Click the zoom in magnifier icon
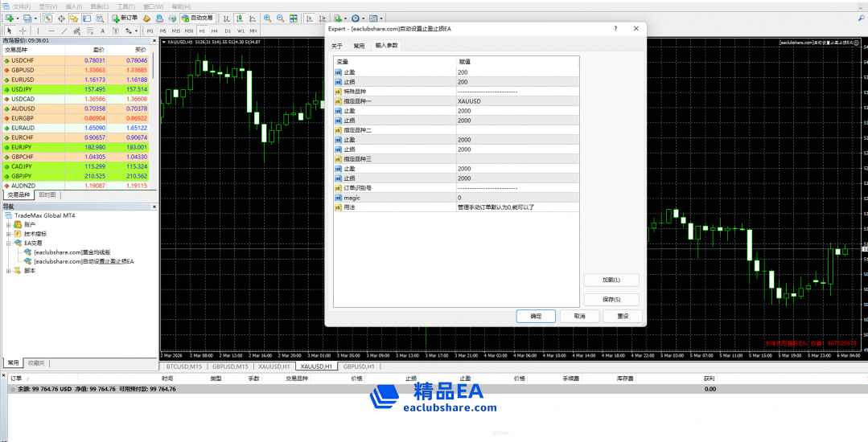Viewport: 868px width, 442px height. tap(267, 18)
